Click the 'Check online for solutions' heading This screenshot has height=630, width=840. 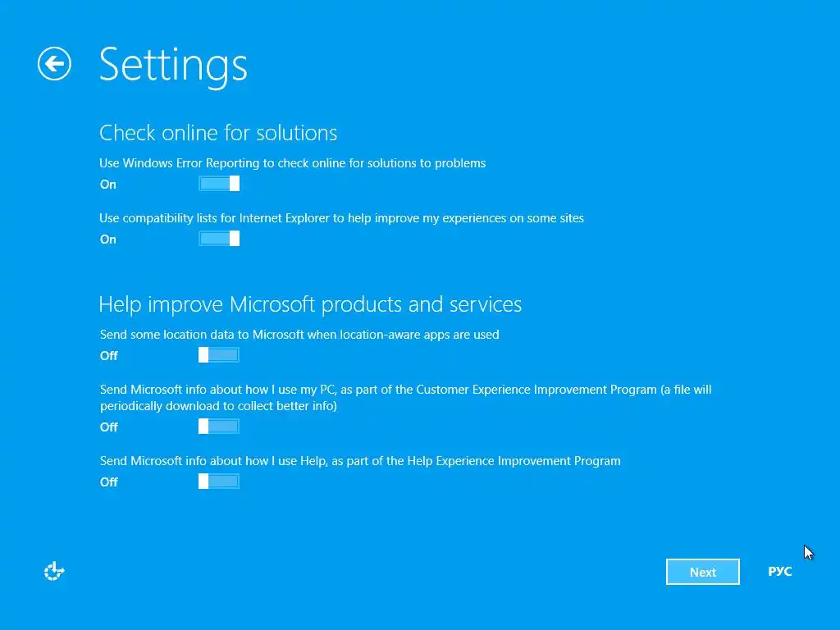(x=218, y=133)
